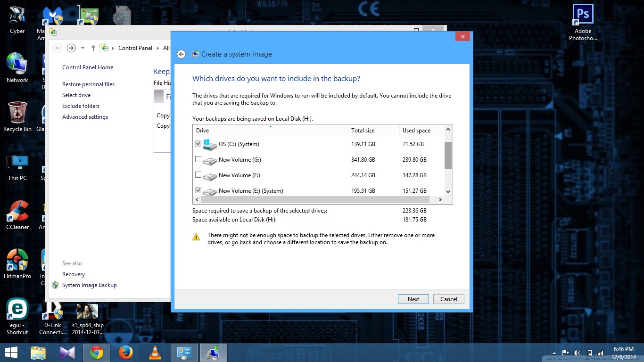This screenshot has width=644, height=362.
Task: Go back using the system image wizard arrow
Action: tap(182, 54)
